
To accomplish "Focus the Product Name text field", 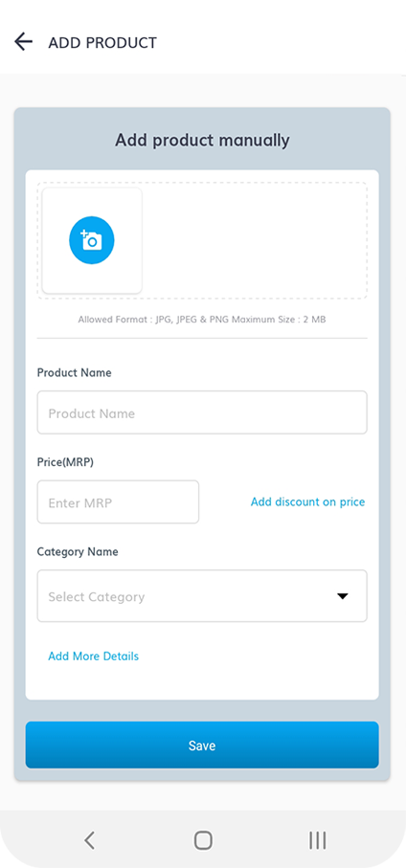I will (x=202, y=412).
